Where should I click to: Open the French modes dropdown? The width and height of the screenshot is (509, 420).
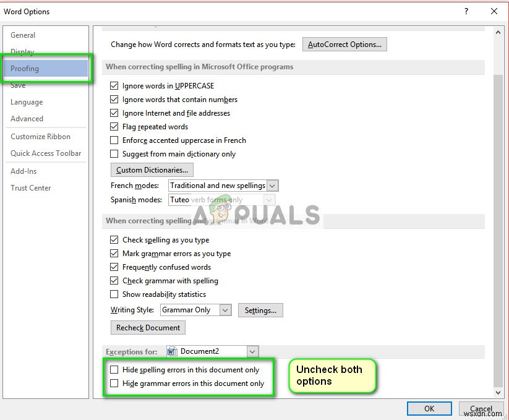tap(271, 185)
